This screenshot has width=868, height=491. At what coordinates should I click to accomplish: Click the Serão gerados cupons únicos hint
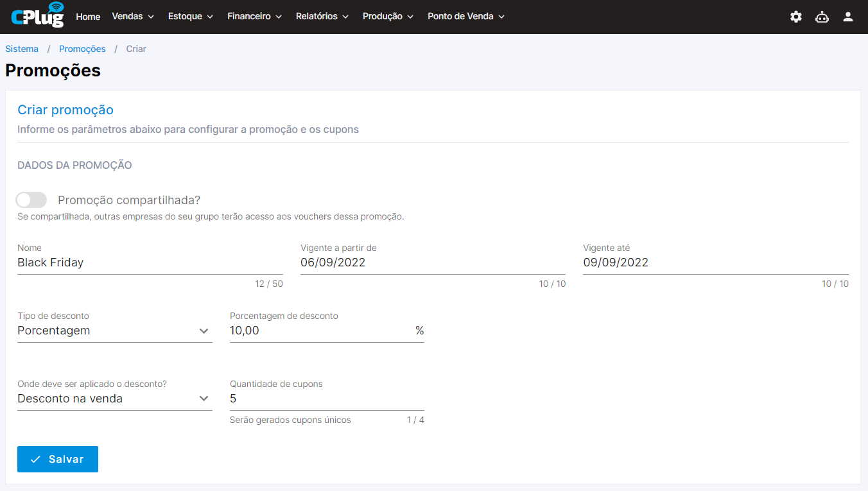(x=290, y=420)
